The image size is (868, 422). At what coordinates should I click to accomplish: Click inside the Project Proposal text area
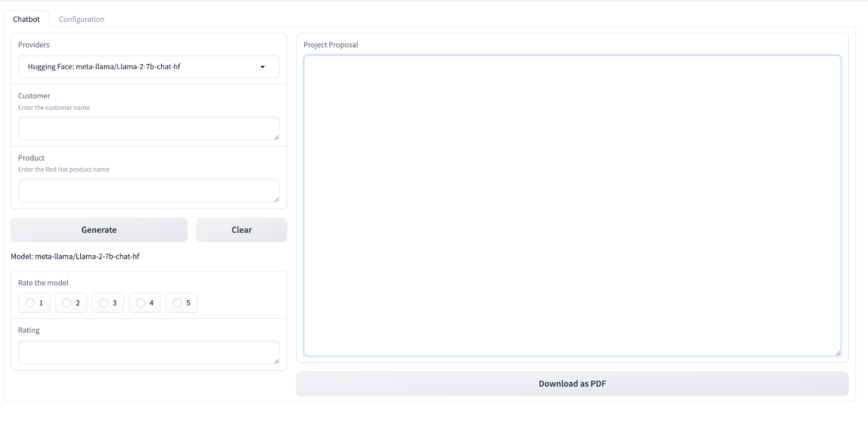pyautogui.click(x=572, y=205)
